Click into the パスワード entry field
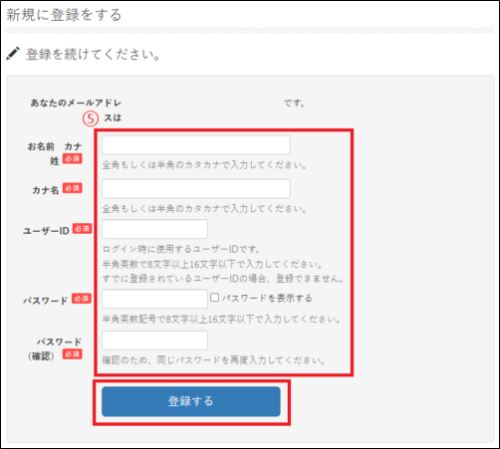 point(155,299)
